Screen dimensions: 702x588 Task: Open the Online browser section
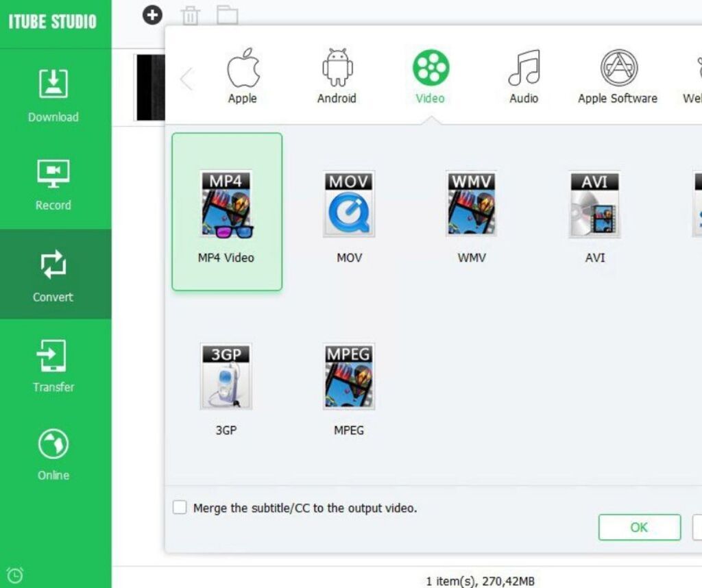tap(53, 454)
